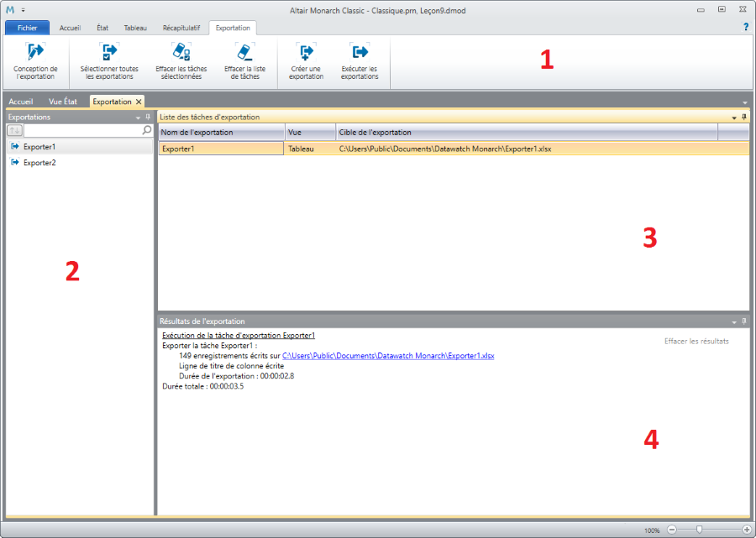Expand the document tabs dropdown arrow
This screenshot has height=538, width=756.
pos(745,102)
